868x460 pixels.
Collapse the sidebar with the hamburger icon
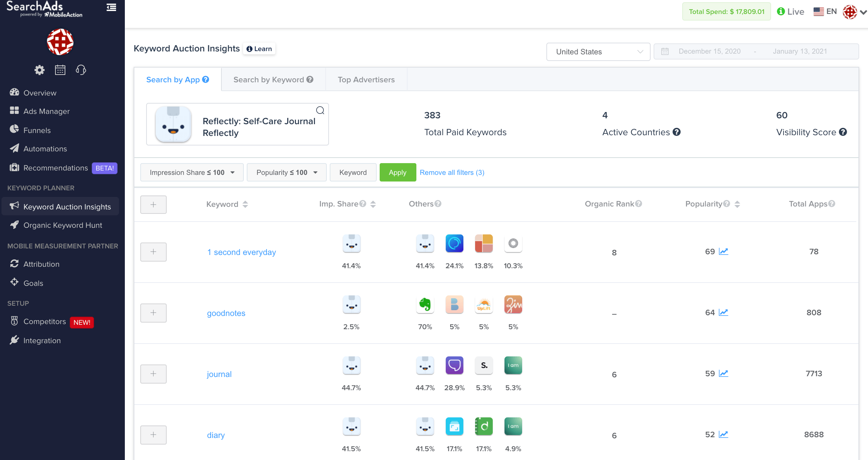[x=111, y=8]
